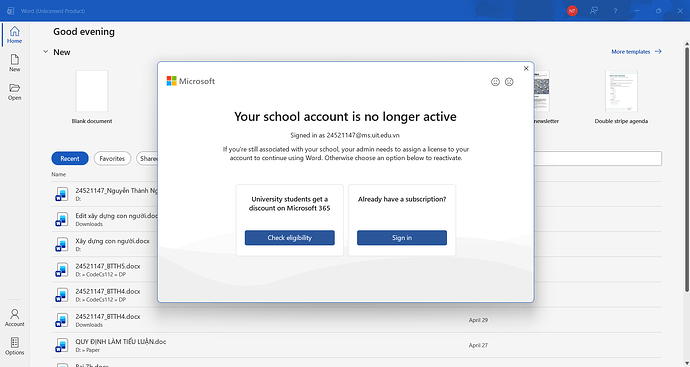Open the Account page
Viewport: 690px width, 367px height.
coord(15,317)
